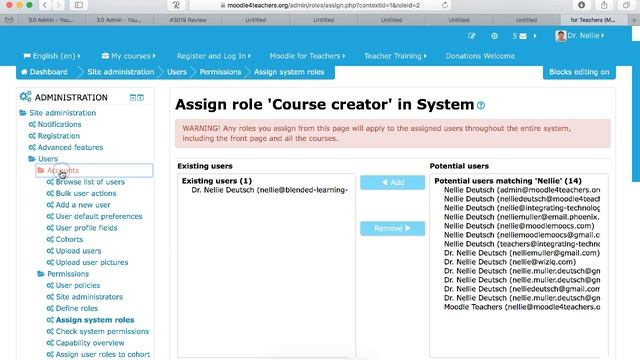
Task: Click the R reader extension icon
Action: pyautogui.click(x=176, y=5)
